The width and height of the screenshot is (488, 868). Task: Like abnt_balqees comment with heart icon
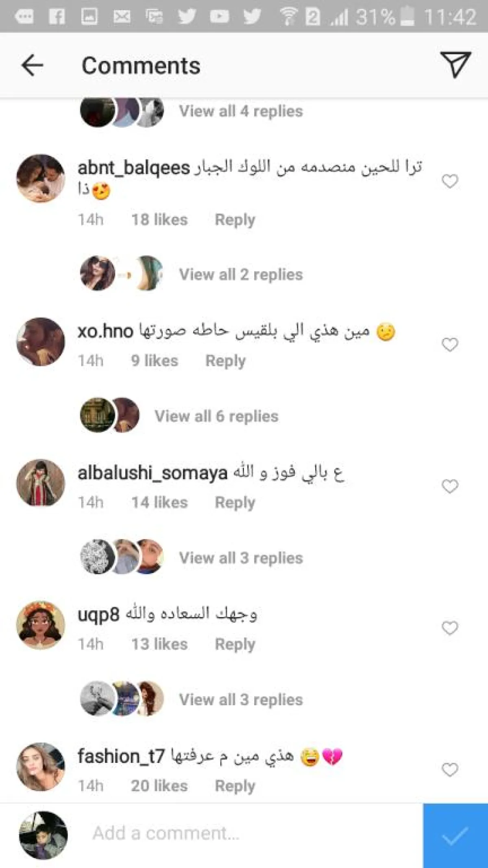tap(450, 181)
